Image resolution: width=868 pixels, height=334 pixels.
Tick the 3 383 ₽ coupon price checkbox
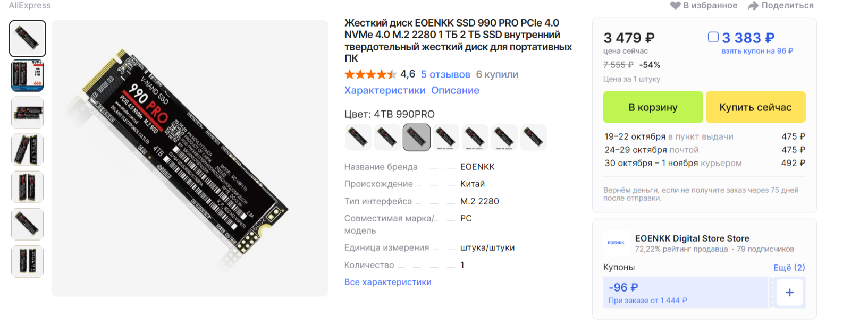click(x=713, y=37)
